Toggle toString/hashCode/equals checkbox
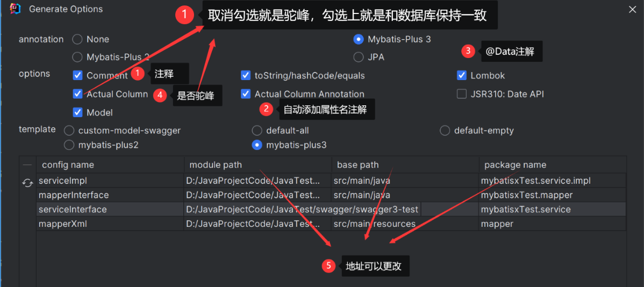This screenshot has height=287, width=644. (x=246, y=76)
